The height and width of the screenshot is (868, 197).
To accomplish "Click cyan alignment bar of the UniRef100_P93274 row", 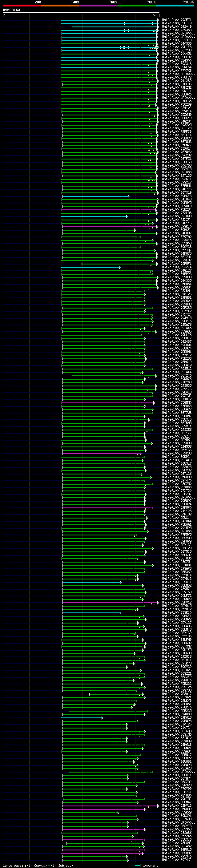I will click(91, 267).
